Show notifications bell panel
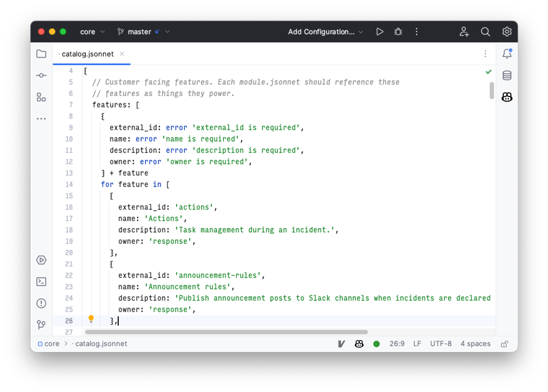Image resolution: width=548 pixels, height=392 pixels. coord(507,54)
